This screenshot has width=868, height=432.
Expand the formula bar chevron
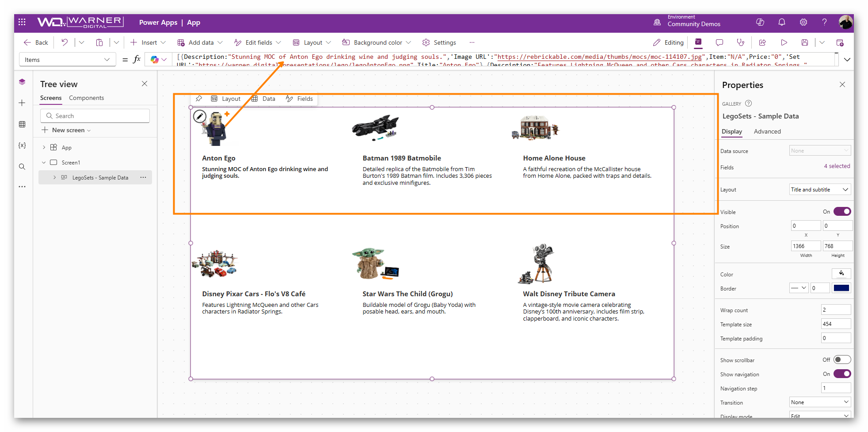click(x=847, y=59)
